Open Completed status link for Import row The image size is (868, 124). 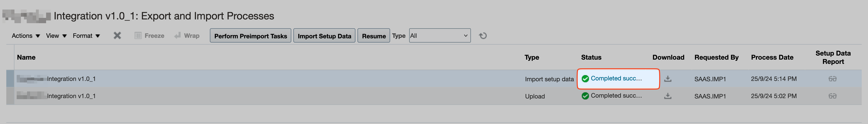tap(616, 78)
